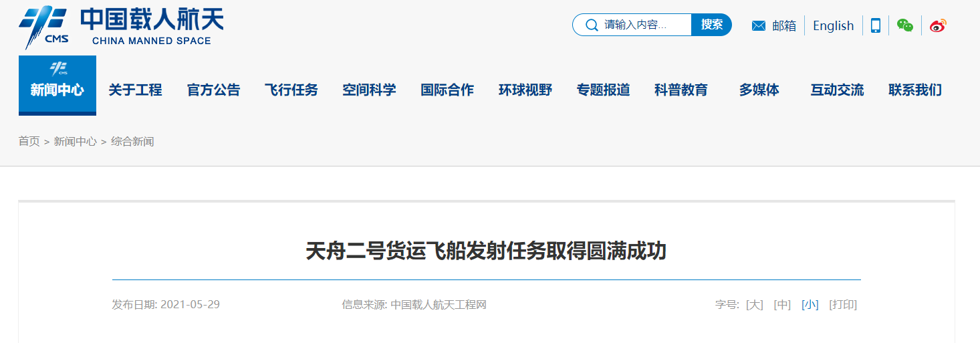Open the 飞行任务 menu item
The width and height of the screenshot is (980, 343).
(x=291, y=90)
